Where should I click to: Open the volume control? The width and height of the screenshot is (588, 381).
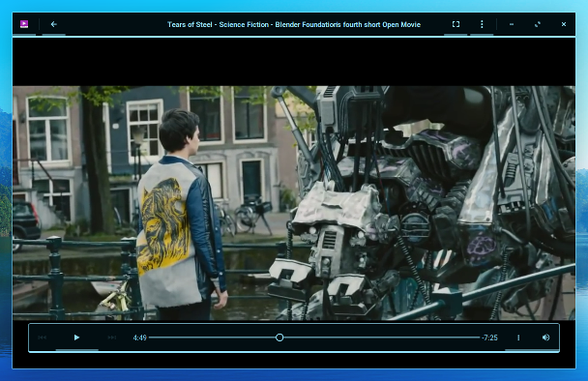click(x=546, y=337)
